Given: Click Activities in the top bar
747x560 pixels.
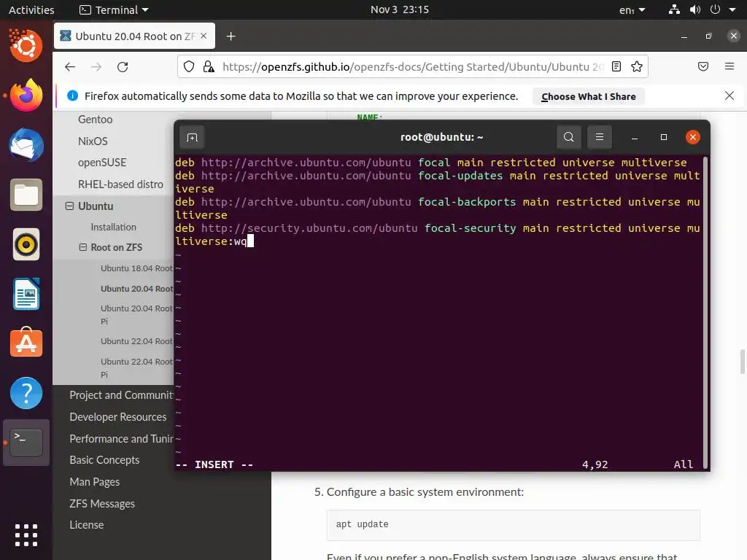Looking at the screenshot, I should [x=31, y=9].
